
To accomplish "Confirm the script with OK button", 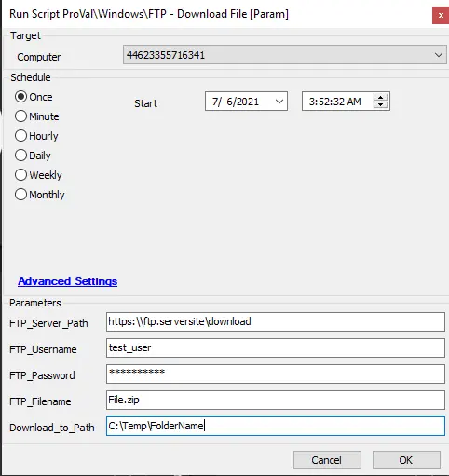I will tap(406, 460).
